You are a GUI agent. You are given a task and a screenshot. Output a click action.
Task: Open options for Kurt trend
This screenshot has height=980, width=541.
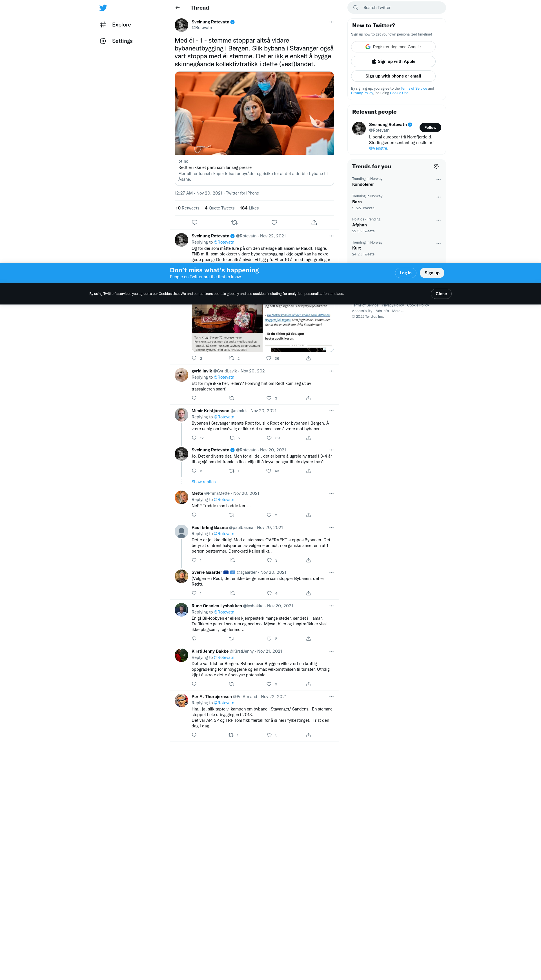pyautogui.click(x=438, y=244)
